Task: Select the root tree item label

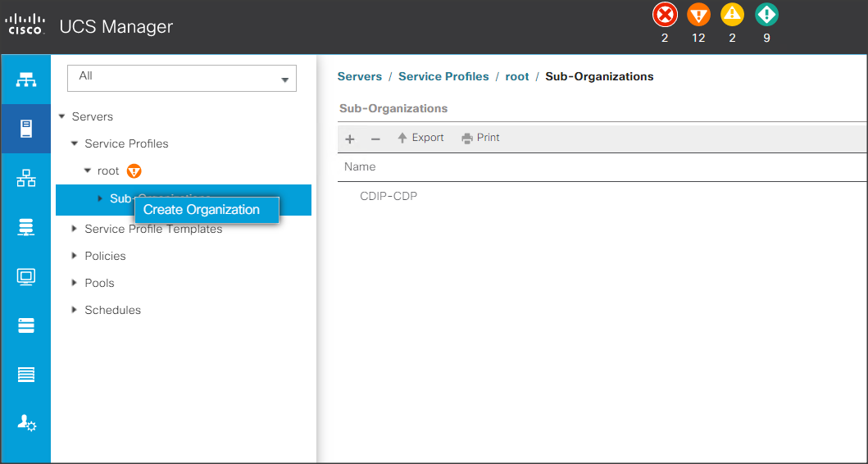Action: [108, 171]
